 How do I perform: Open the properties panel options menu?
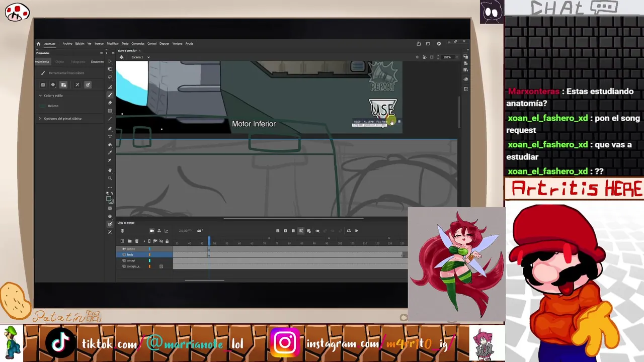click(x=101, y=53)
